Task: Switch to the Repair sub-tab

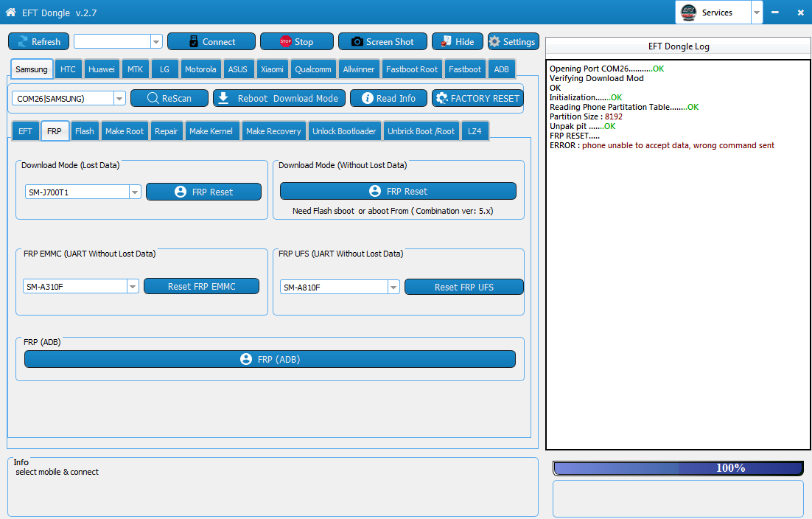Action: (167, 131)
